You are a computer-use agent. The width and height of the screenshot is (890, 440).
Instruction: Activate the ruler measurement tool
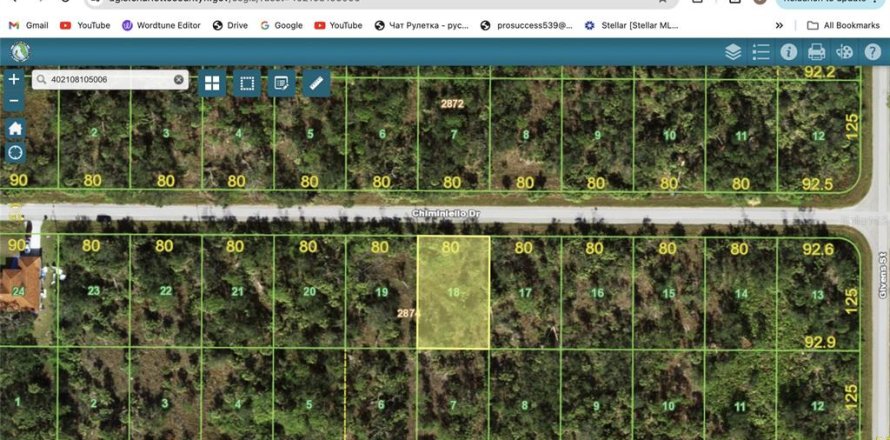point(317,83)
